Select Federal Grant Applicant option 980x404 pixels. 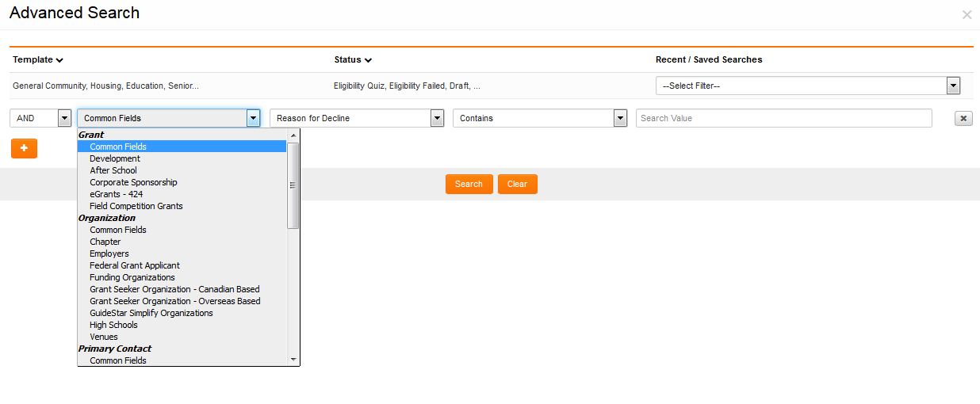pos(135,265)
